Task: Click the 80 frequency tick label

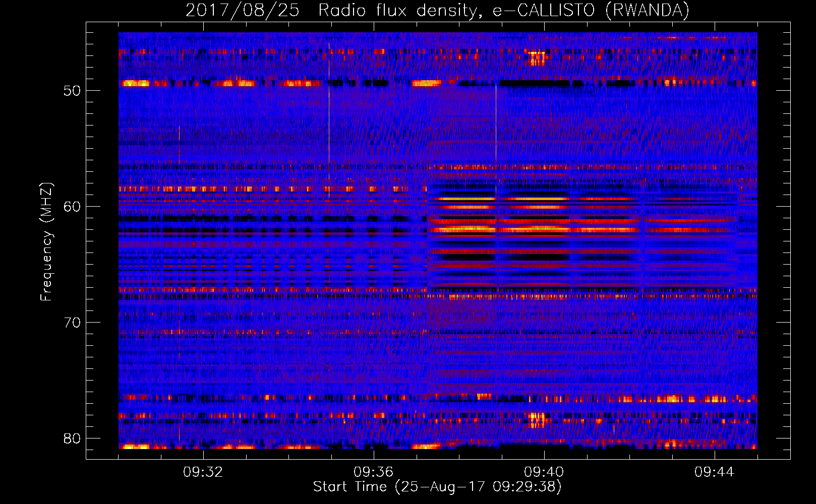Action: click(x=72, y=439)
